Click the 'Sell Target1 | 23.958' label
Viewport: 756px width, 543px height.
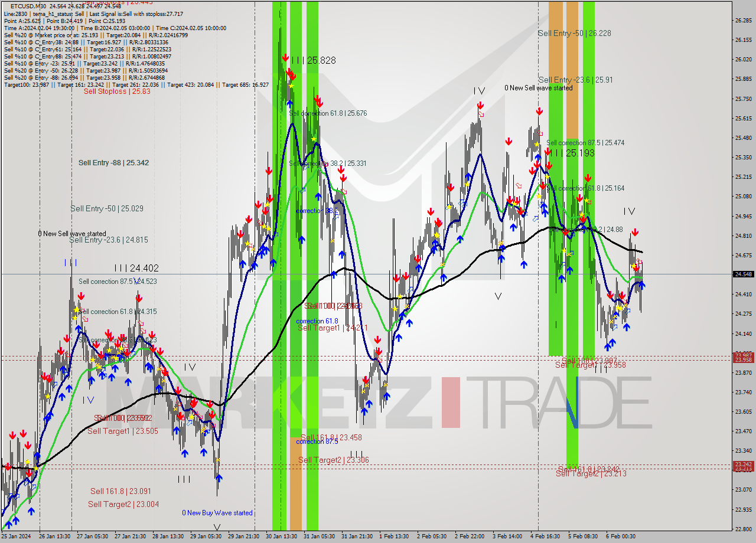coord(591,365)
